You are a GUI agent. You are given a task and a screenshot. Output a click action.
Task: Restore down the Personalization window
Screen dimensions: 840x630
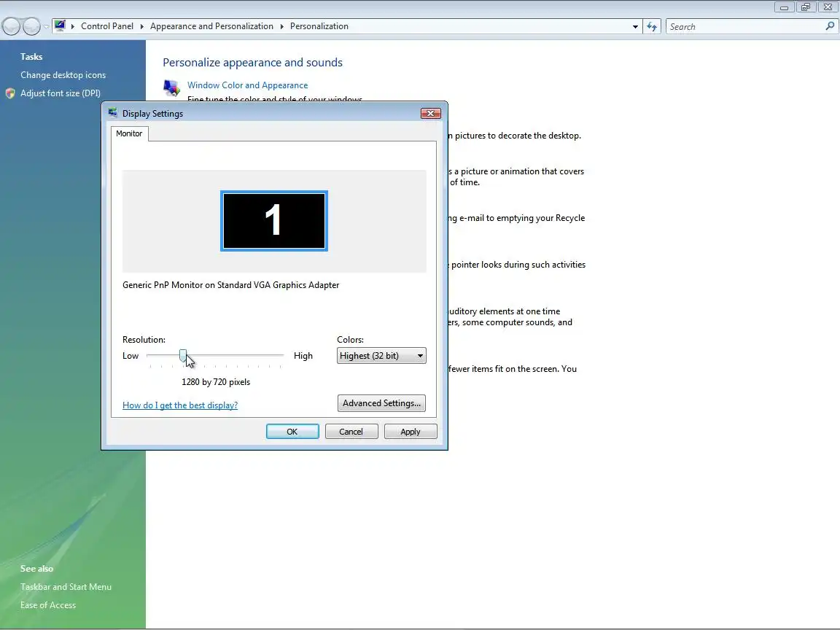pyautogui.click(x=805, y=7)
